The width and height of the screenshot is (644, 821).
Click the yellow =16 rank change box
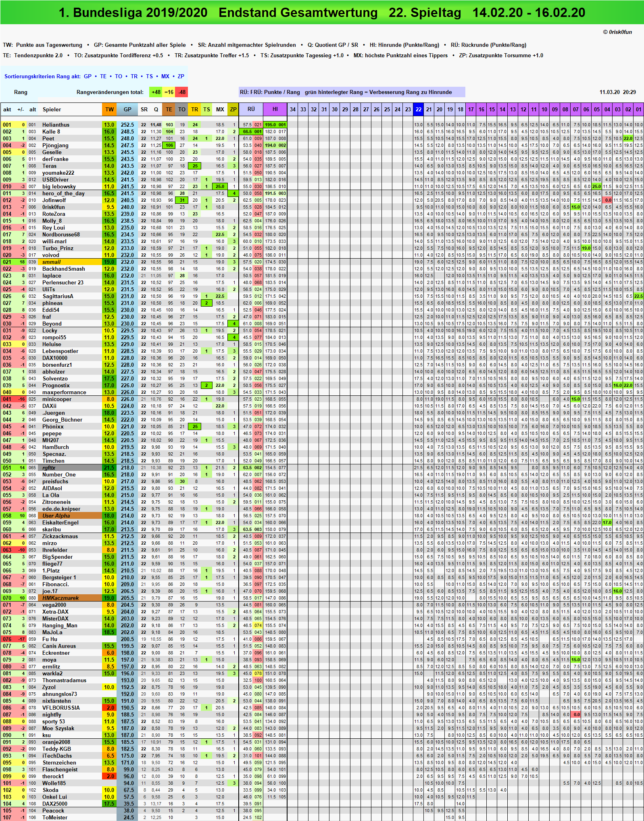point(169,92)
